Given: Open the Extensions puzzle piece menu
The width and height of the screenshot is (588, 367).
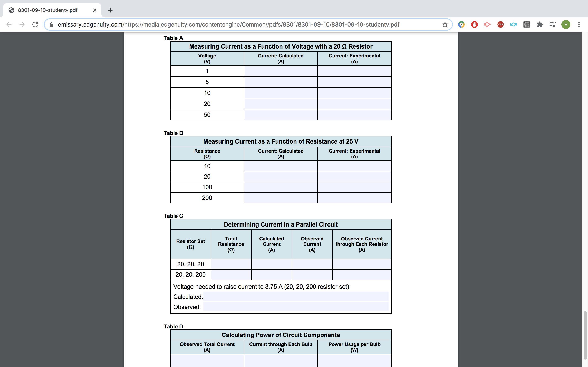Looking at the screenshot, I should [540, 24].
